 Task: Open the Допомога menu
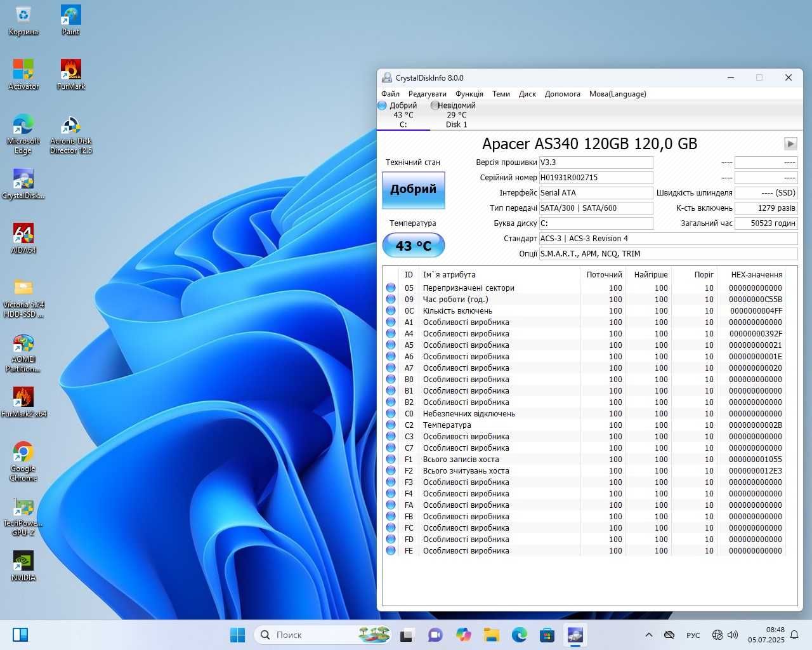[563, 94]
